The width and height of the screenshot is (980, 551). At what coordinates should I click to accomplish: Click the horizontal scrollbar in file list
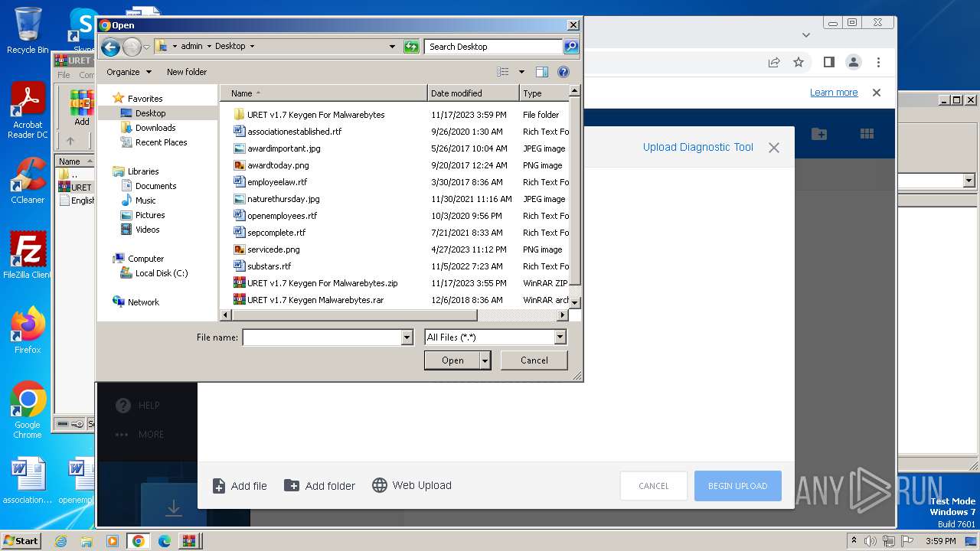(x=354, y=315)
